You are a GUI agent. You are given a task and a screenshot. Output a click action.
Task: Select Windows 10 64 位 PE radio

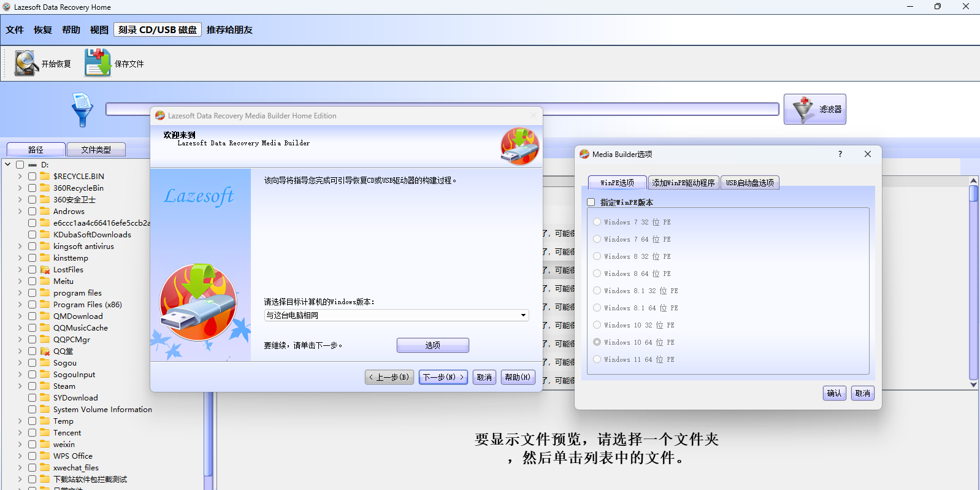(597, 342)
